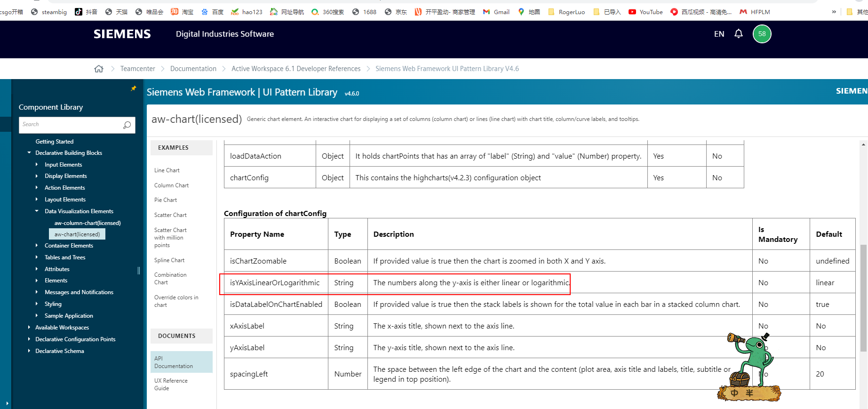This screenshot has height=409, width=868.
Task: Open the 百度 bookmark
Action: [x=212, y=12]
